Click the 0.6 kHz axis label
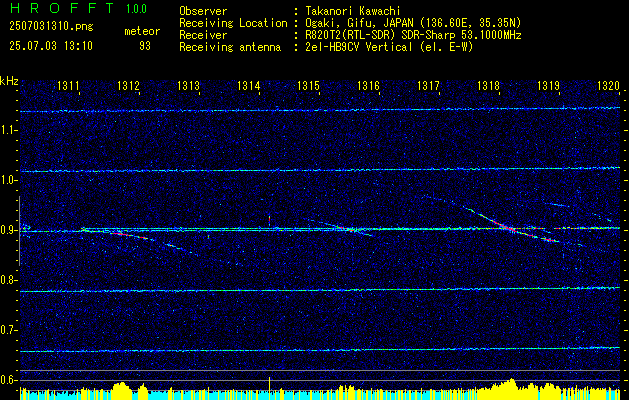The image size is (629, 400). pyautogui.click(x=7, y=380)
